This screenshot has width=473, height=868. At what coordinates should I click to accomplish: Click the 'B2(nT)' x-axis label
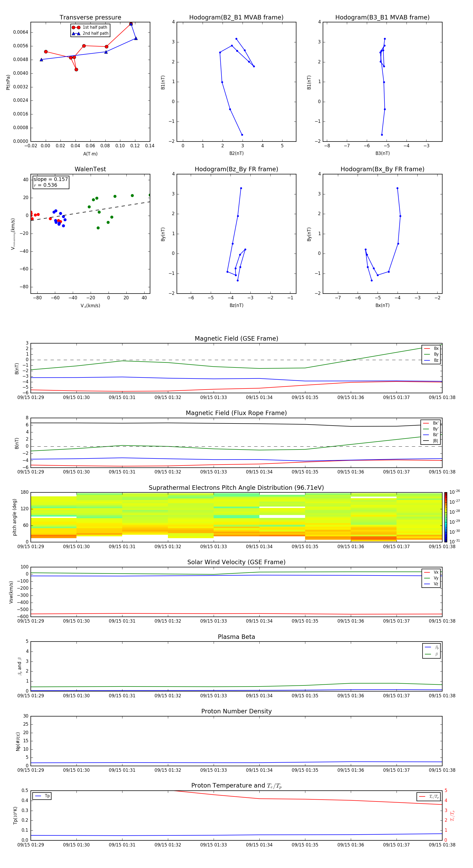pos(236,153)
